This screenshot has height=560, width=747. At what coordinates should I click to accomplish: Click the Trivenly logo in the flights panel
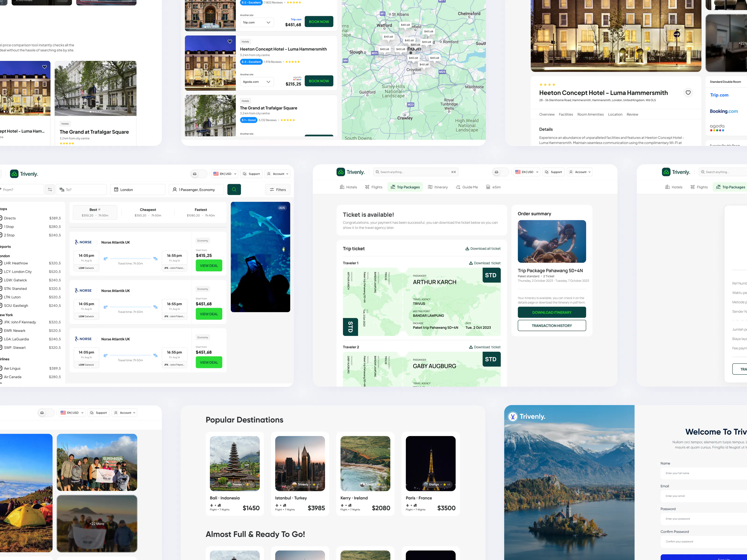pos(24,174)
